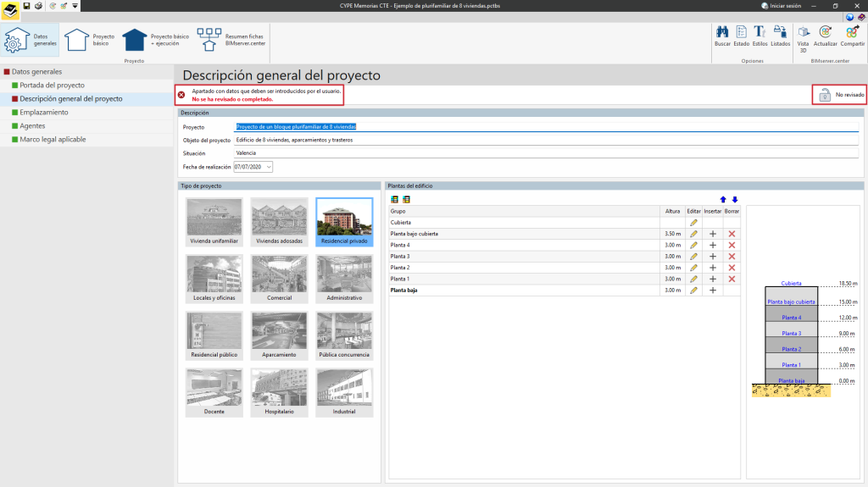Delete Planta 4 row

pyautogui.click(x=732, y=245)
